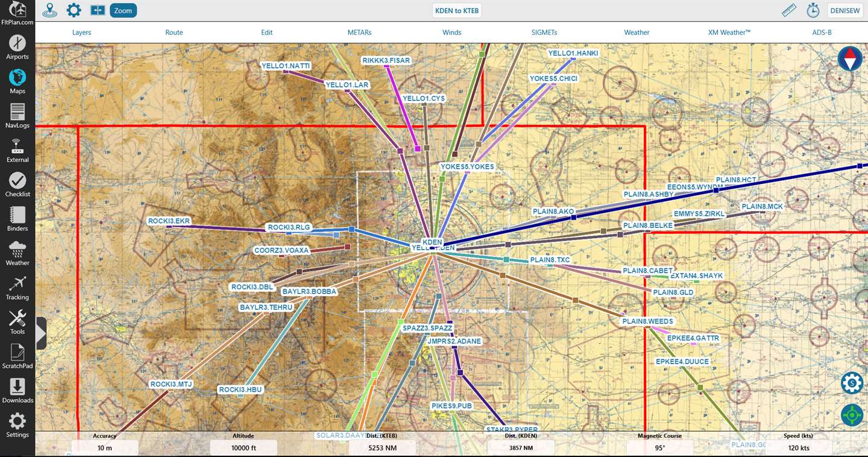Select the JMPRS2.ADANE waypoint label
This screenshot has width=868, height=457.
pyautogui.click(x=454, y=341)
